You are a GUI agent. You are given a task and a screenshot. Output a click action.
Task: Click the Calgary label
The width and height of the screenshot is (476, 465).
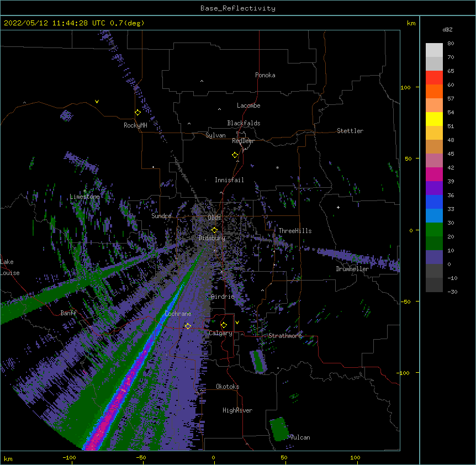tap(220, 333)
